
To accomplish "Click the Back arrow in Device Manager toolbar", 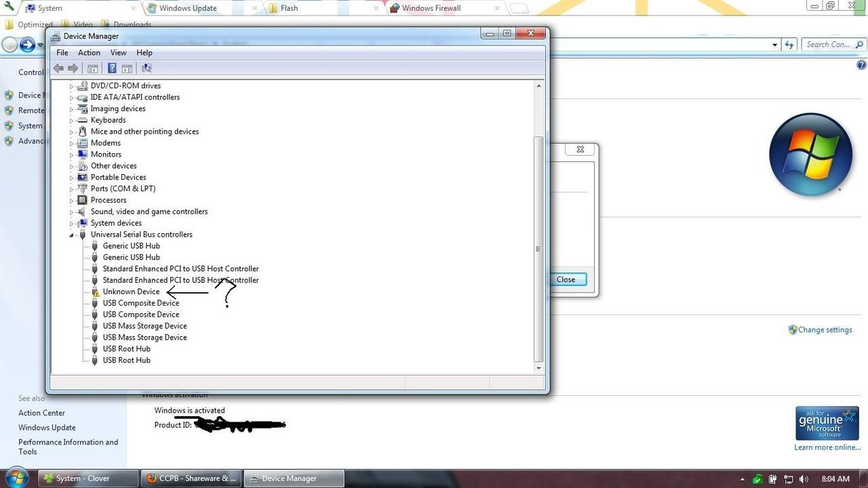I will [x=58, y=68].
